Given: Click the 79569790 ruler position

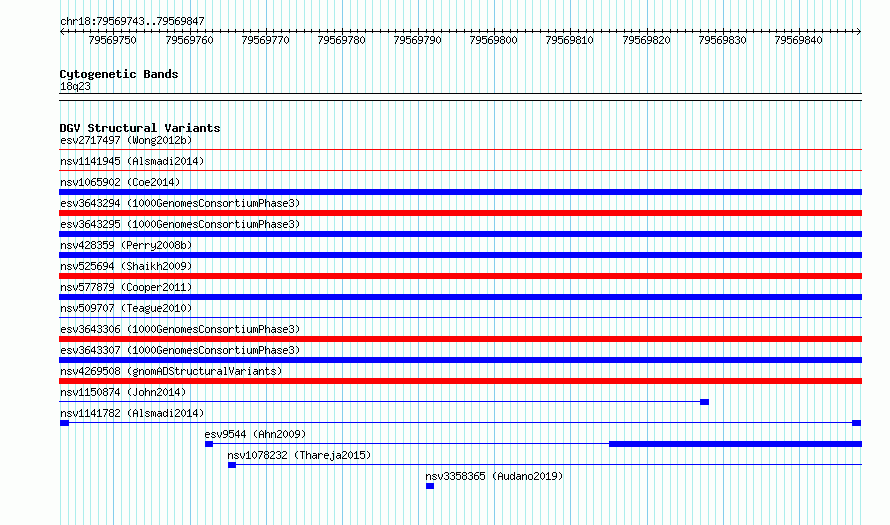Looking at the screenshot, I should 417,40.
